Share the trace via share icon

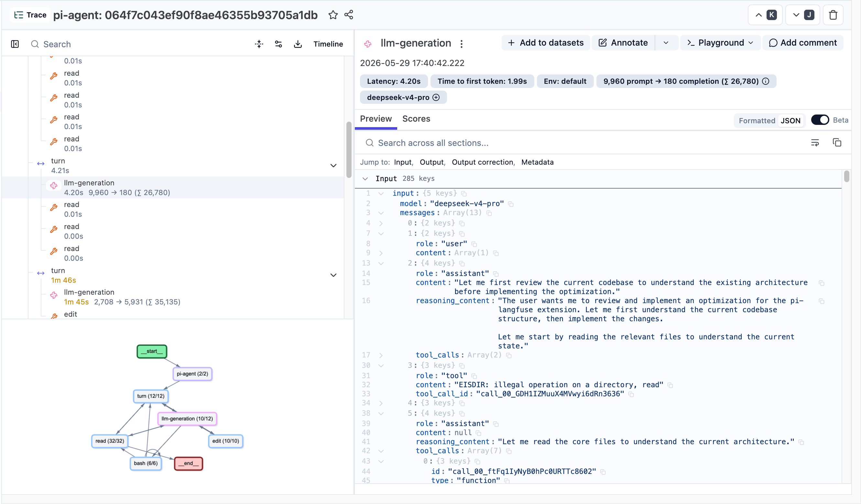pyautogui.click(x=348, y=15)
